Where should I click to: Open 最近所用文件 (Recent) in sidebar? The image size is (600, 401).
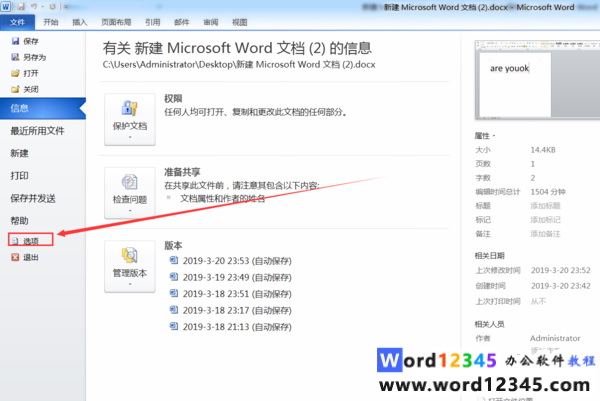click(37, 131)
